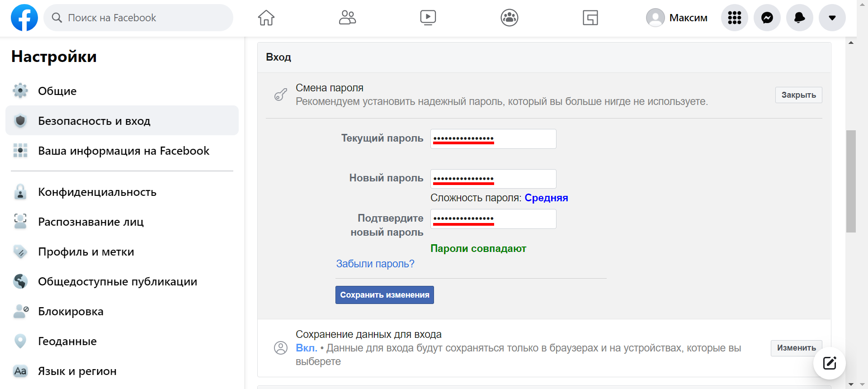The width and height of the screenshot is (868, 389).
Task: Open the Home feed icon
Action: point(266,18)
